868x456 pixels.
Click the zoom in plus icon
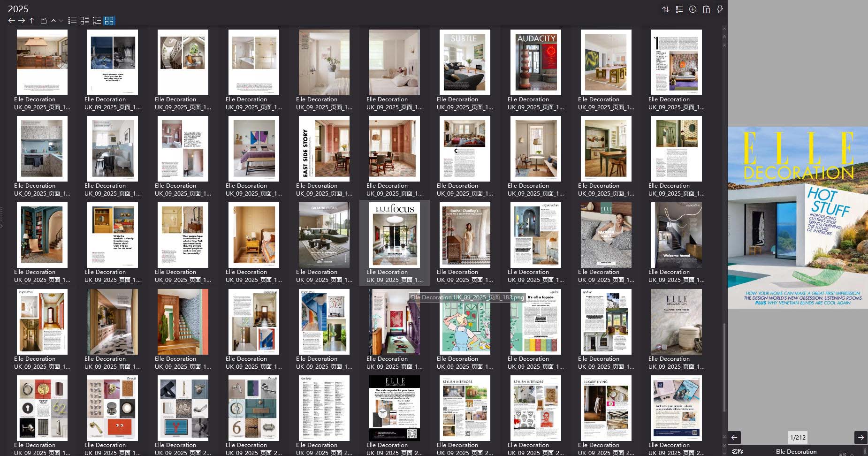693,9
